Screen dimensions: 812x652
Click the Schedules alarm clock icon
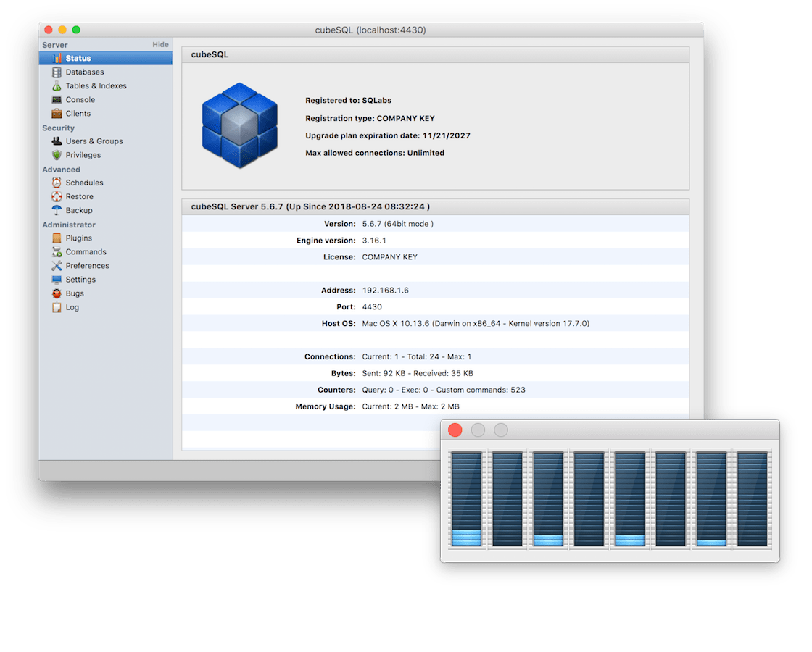[x=57, y=183]
